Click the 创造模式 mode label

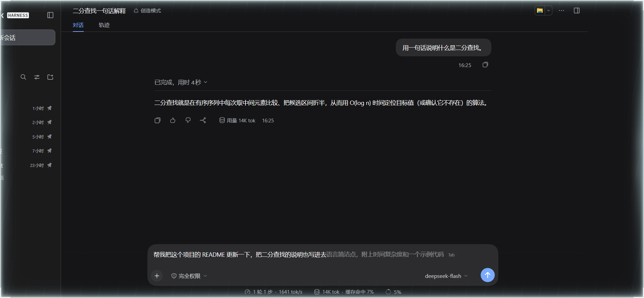tap(147, 11)
